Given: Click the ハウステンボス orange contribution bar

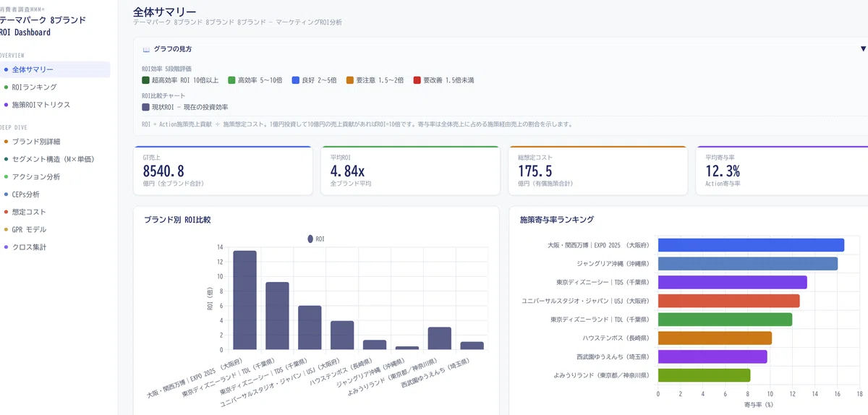Looking at the screenshot, I should (715, 338).
